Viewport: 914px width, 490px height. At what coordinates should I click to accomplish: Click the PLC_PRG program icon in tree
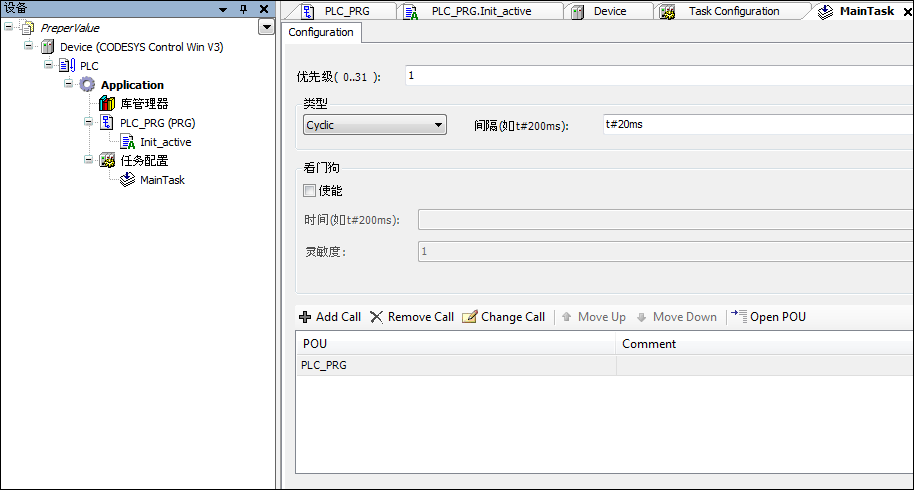(107, 123)
